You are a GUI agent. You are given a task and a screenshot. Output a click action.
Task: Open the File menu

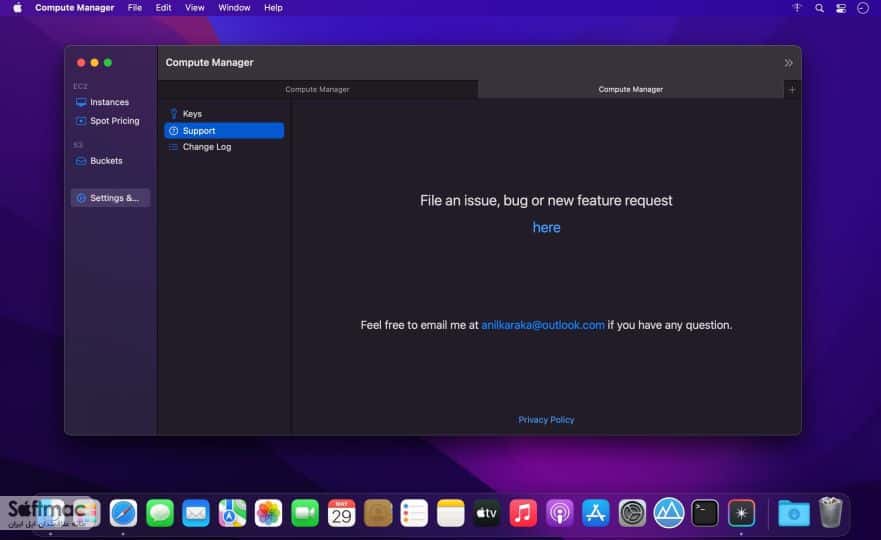point(135,8)
